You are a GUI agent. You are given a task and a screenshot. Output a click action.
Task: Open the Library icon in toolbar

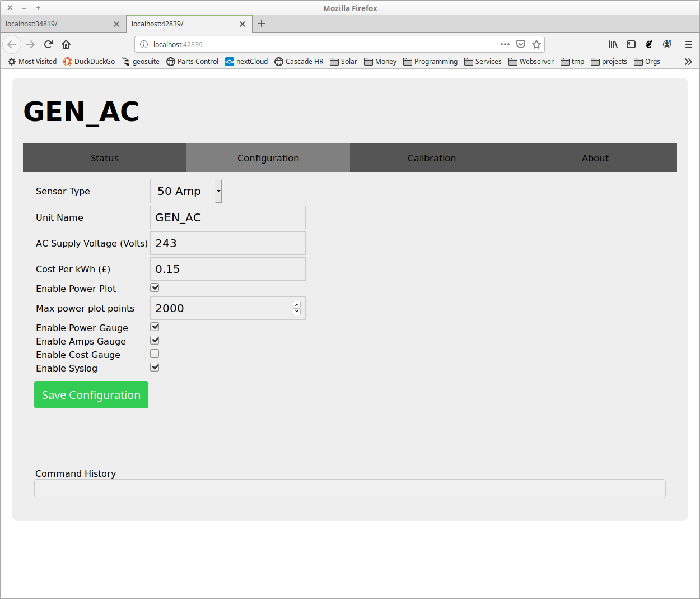pos(613,44)
